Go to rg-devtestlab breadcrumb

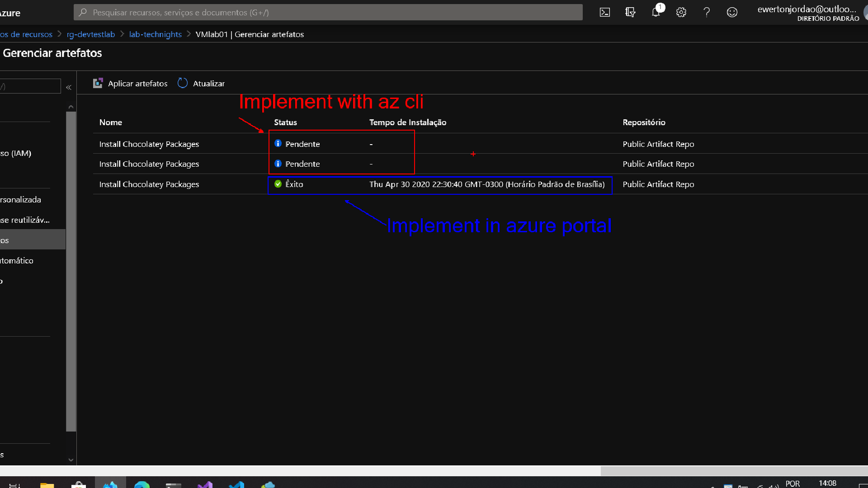tap(91, 34)
